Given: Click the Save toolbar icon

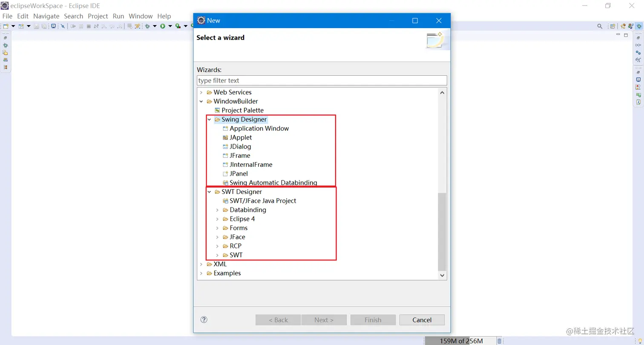Looking at the screenshot, I should [36, 26].
